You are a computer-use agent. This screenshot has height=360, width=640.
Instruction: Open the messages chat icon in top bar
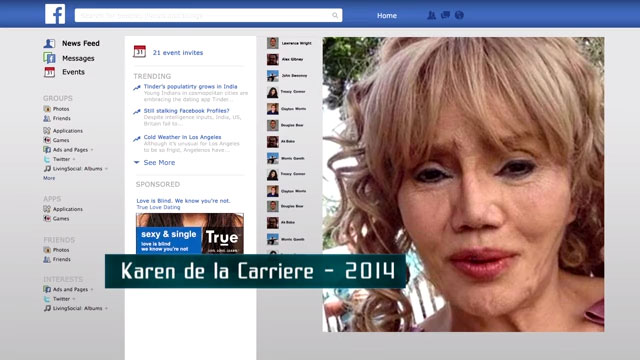(x=445, y=15)
